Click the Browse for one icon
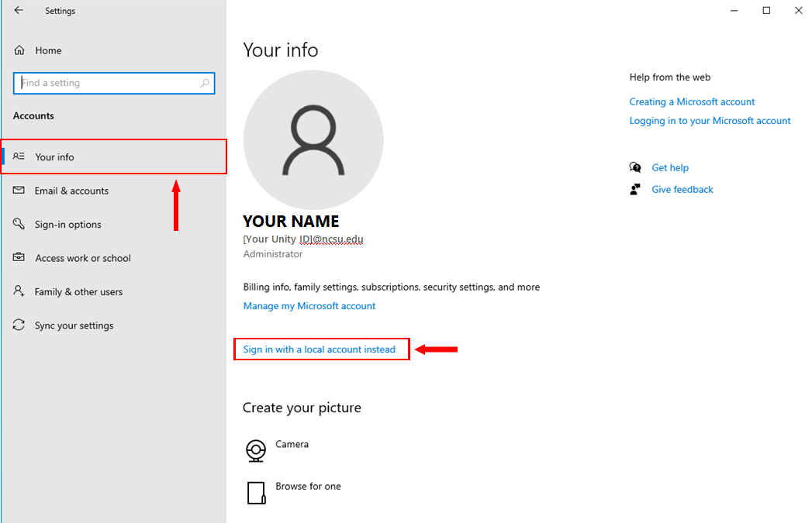The image size is (812, 523). coord(256,493)
